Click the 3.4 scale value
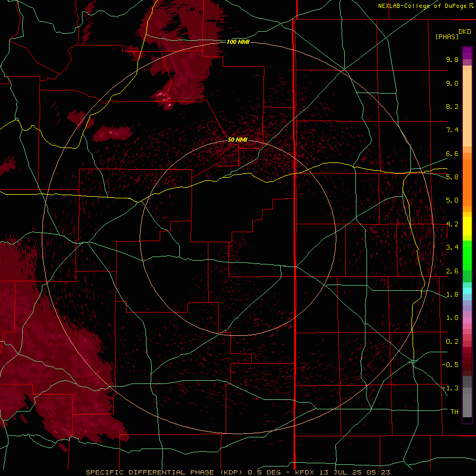The image size is (476, 476). click(x=452, y=248)
